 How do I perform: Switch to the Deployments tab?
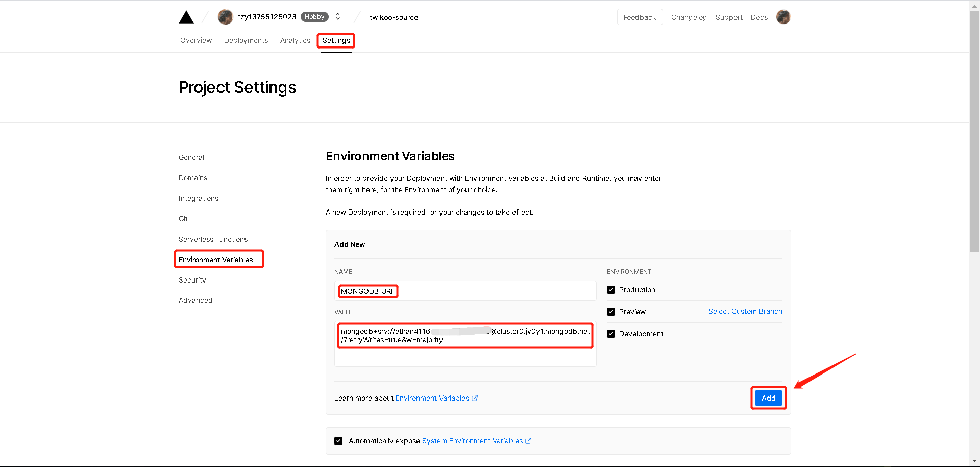246,40
